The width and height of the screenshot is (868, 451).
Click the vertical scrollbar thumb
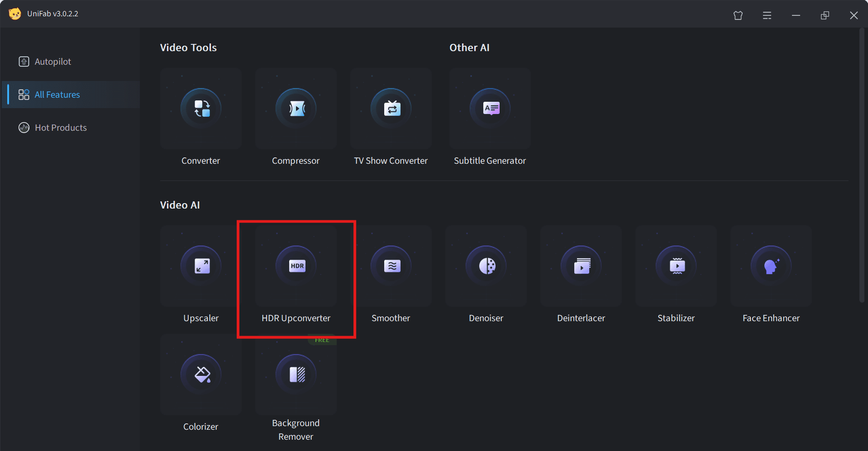(x=862, y=165)
